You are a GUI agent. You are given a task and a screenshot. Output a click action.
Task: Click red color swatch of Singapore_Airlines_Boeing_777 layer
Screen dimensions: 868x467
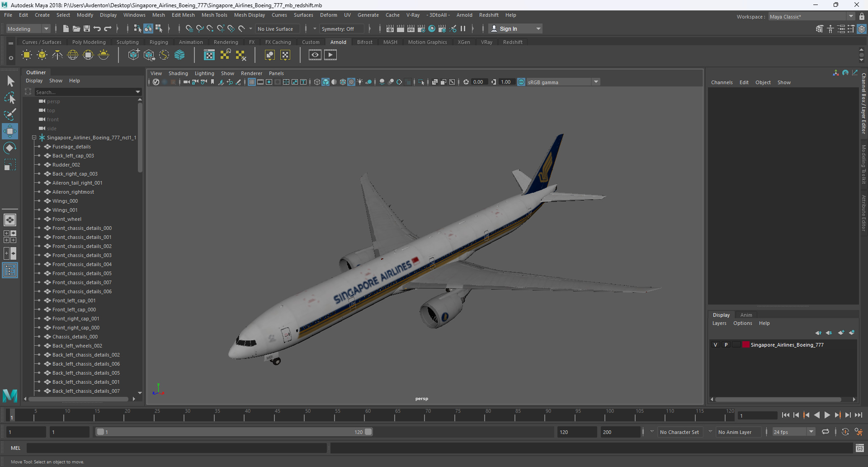(x=745, y=345)
